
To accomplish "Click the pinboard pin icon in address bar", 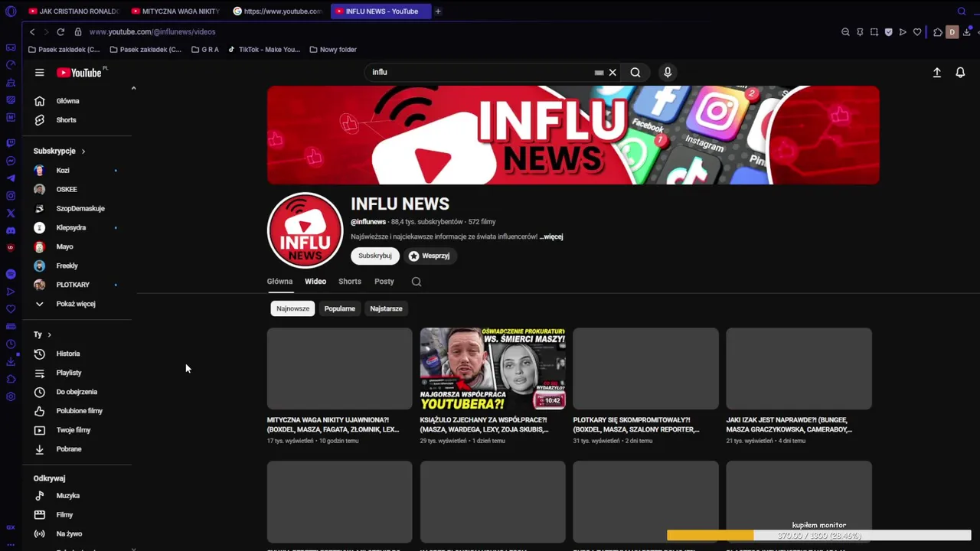I will point(860,32).
